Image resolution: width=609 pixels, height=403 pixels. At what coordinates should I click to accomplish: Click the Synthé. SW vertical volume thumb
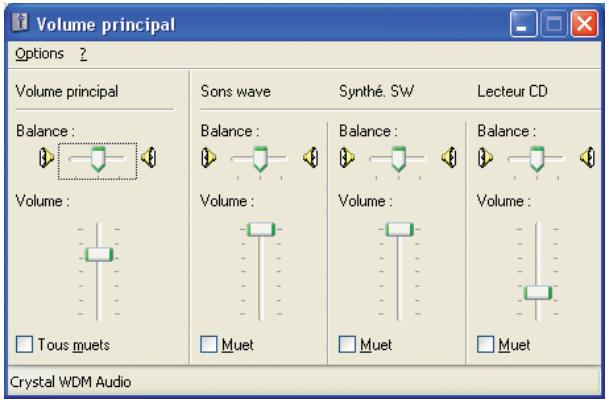pos(399,229)
